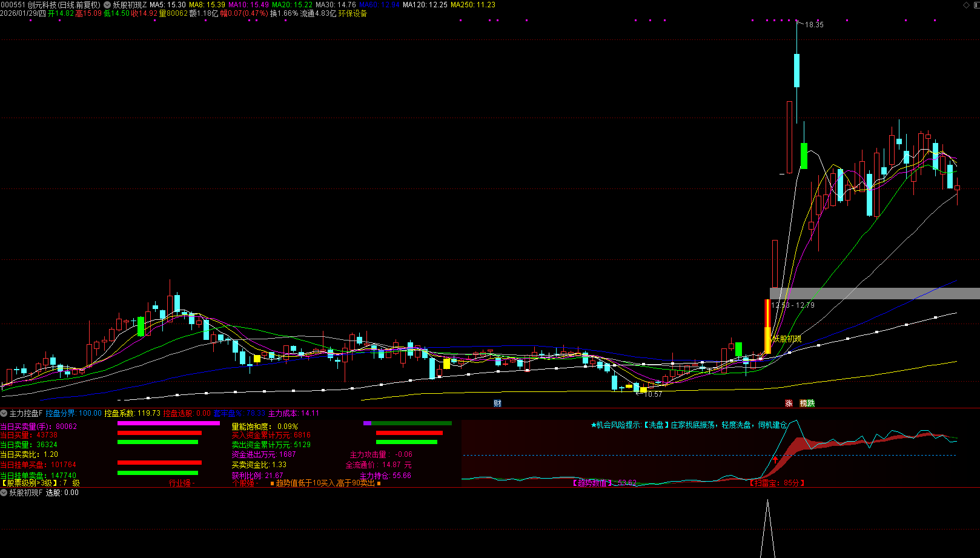Click the 控盘系数: 119.73 value

pyautogui.click(x=133, y=413)
